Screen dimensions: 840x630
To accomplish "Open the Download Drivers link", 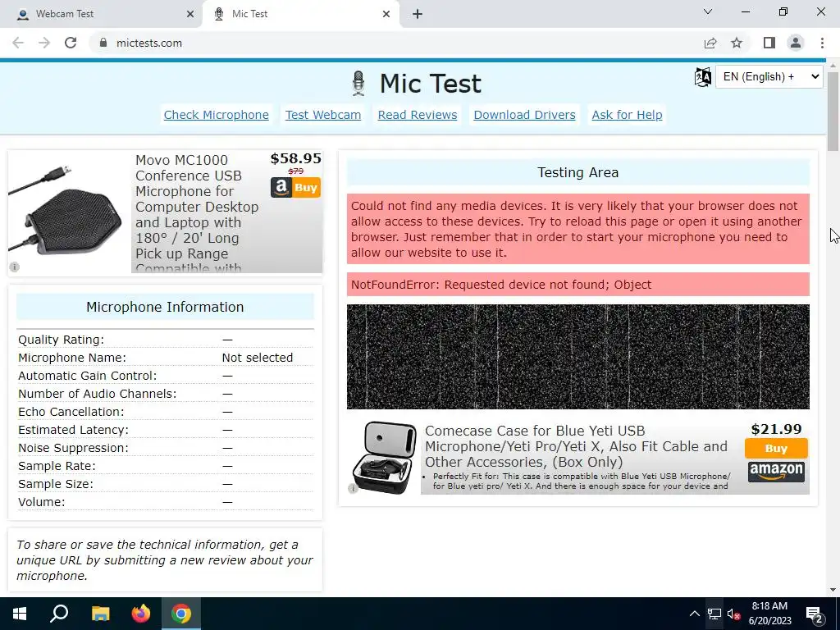I will (524, 115).
